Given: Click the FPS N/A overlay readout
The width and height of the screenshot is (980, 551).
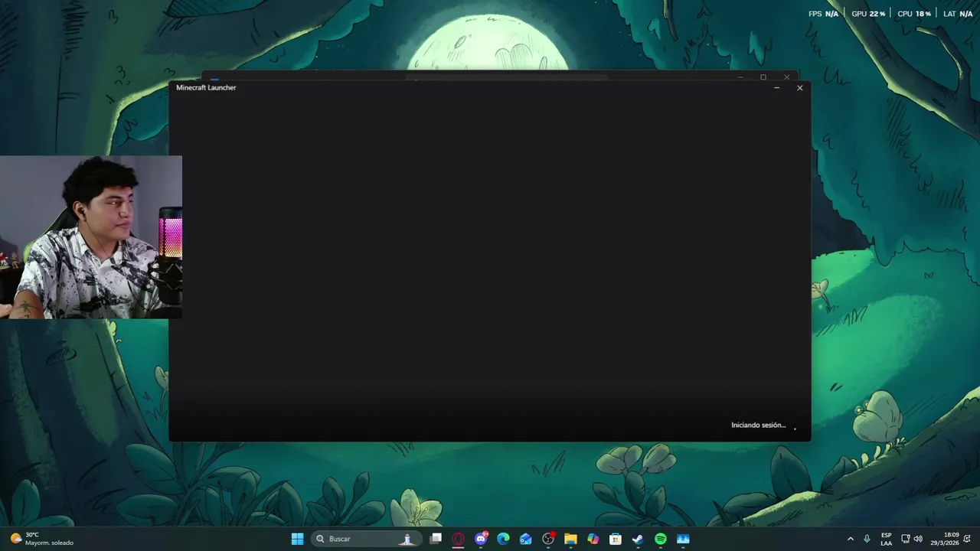Looking at the screenshot, I should pos(823,14).
